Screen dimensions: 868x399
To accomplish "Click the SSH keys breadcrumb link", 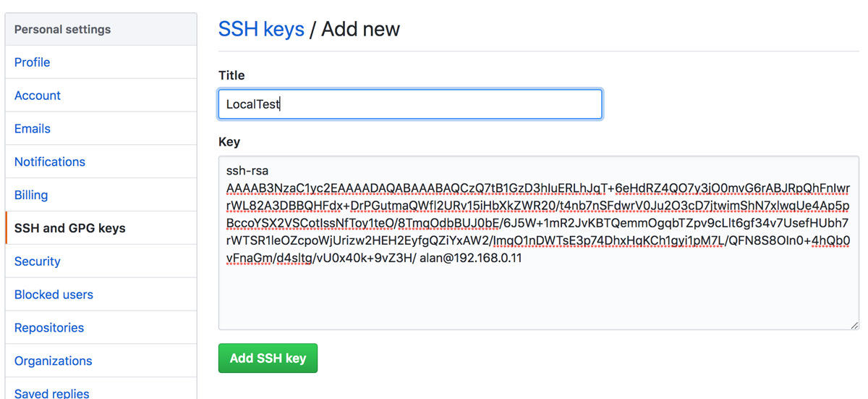I will tap(261, 30).
